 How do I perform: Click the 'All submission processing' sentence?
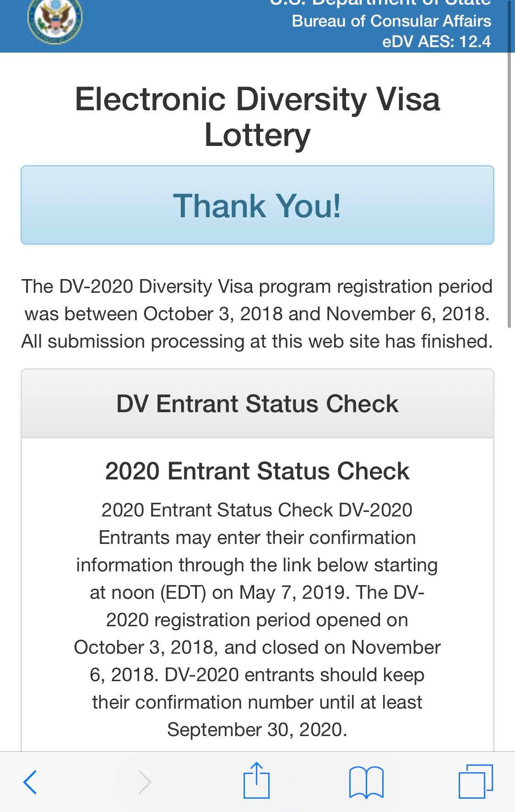[x=257, y=341]
